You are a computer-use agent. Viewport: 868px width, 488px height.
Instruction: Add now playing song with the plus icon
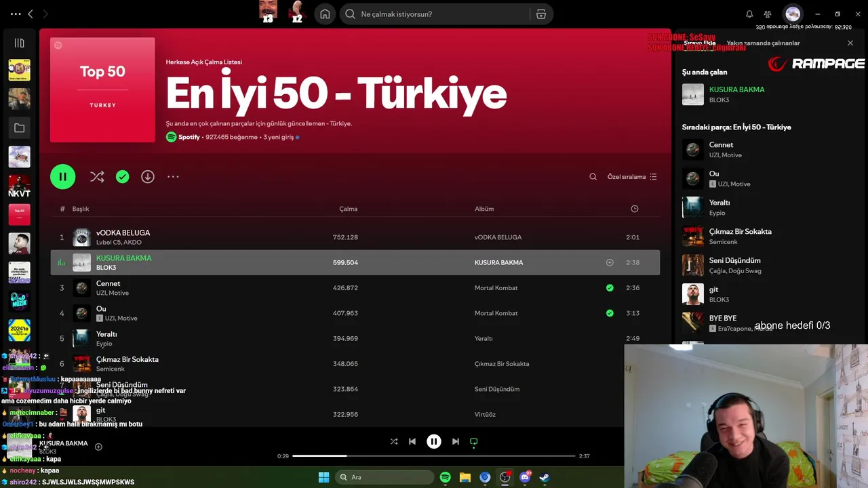click(x=98, y=447)
